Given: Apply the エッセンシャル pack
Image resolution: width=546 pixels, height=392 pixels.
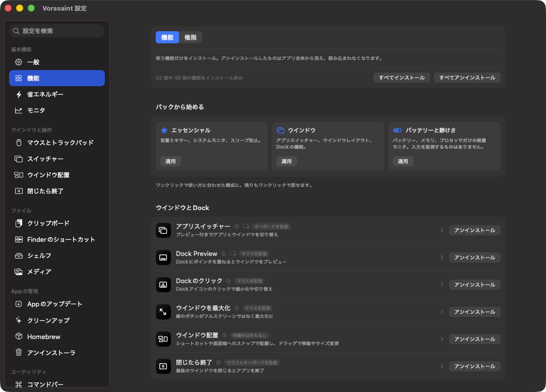Looking at the screenshot, I should pyautogui.click(x=170, y=161).
